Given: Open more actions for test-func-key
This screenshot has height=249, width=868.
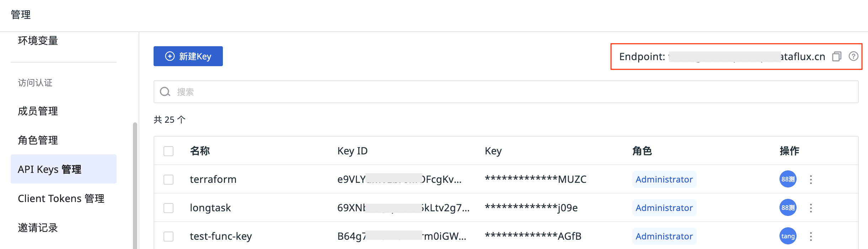Looking at the screenshot, I should (811, 236).
